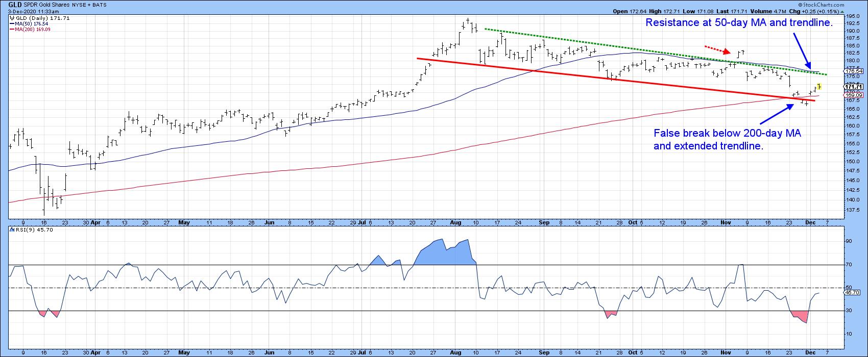Click the 'Resistance at 50-day MA' annotation text
The height and width of the screenshot is (357, 868).
tap(739, 23)
